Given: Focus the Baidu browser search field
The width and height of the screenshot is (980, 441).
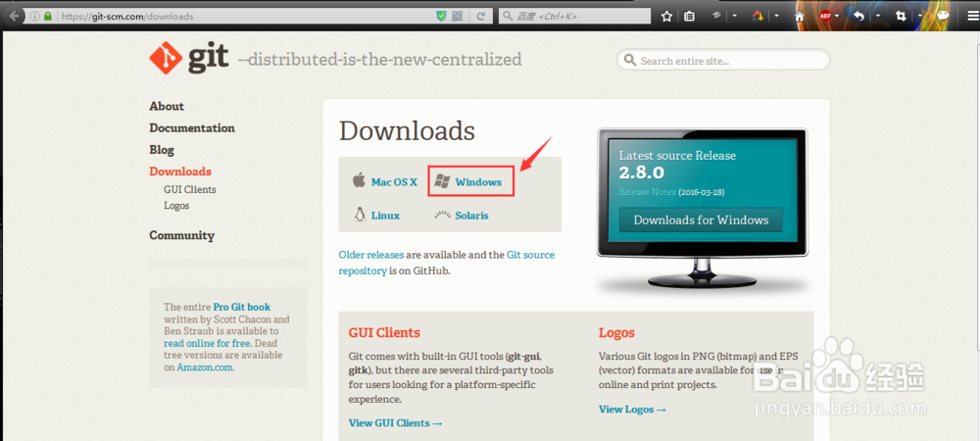Looking at the screenshot, I should pos(575,17).
